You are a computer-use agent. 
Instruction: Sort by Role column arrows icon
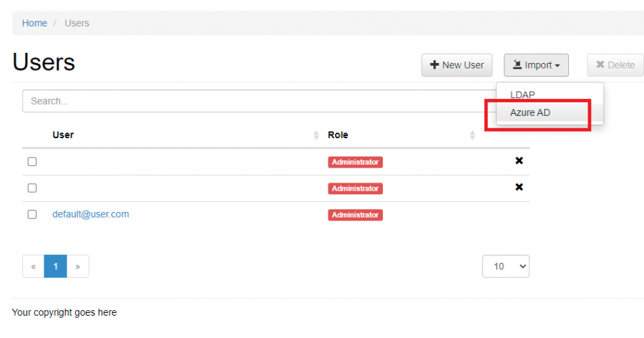click(472, 135)
